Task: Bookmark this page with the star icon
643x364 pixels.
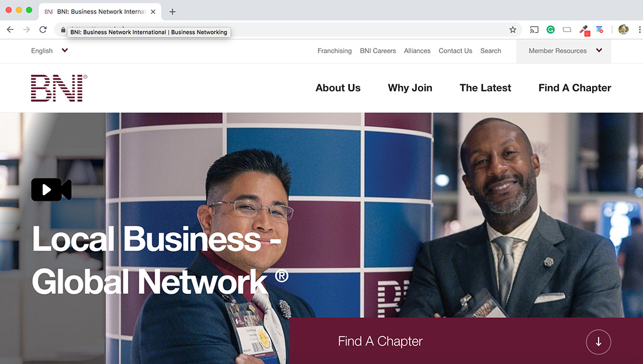Action: pos(513,30)
